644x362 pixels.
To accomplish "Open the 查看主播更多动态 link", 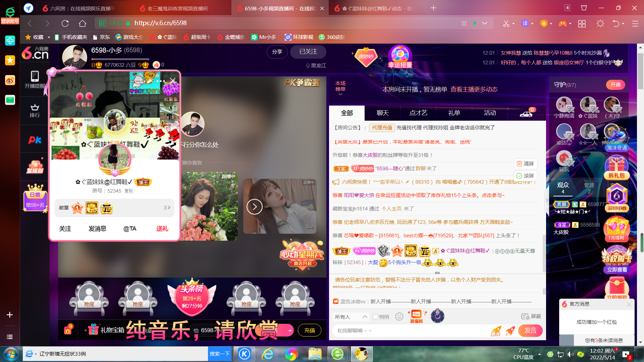I will coord(474,89).
